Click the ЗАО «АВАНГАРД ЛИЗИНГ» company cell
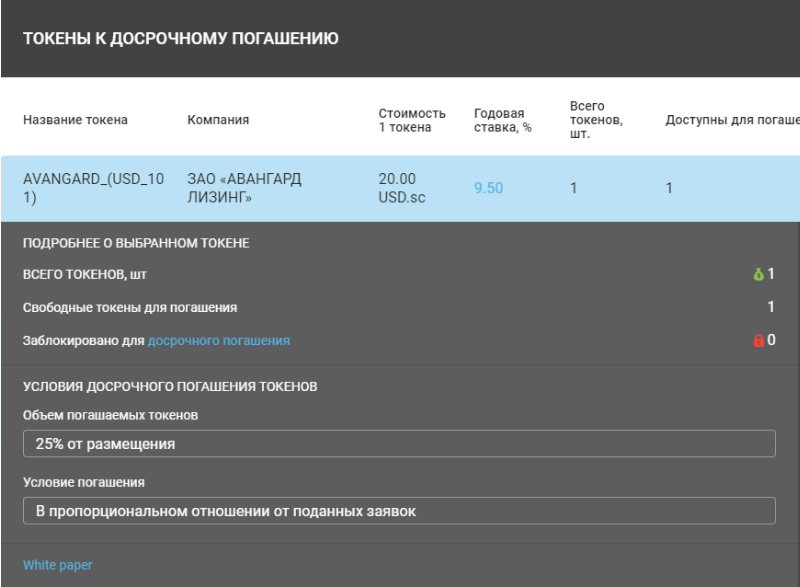The height and width of the screenshot is (587, 800). (244, 188)
